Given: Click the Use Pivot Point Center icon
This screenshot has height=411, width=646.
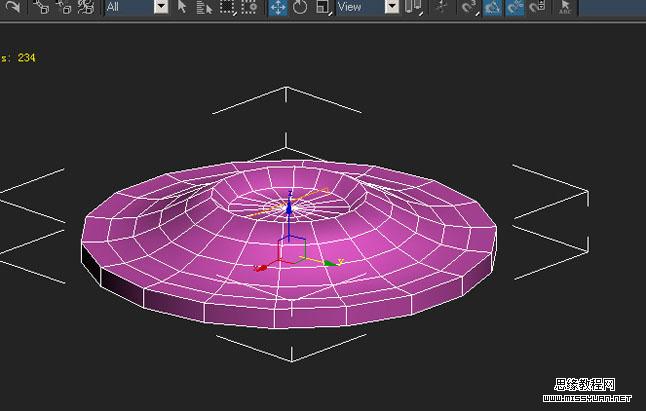Looking at the screenshot, I should point(413,7).
